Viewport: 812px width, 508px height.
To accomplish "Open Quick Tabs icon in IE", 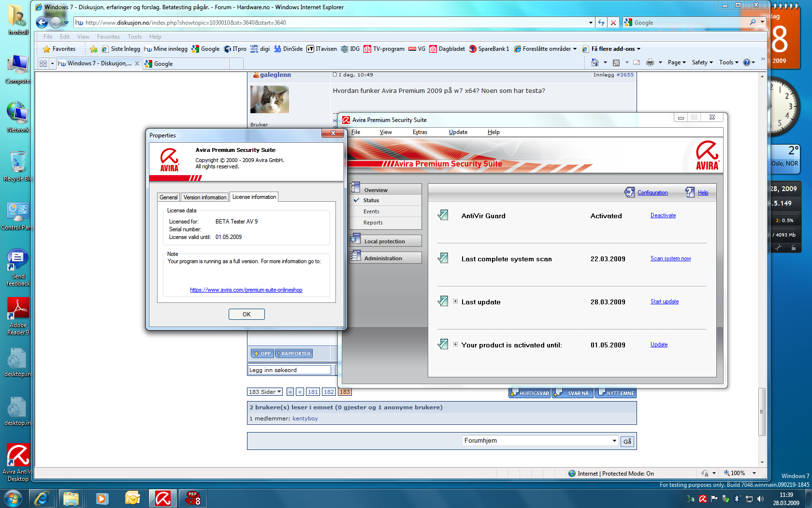I will tap(43, 63).
